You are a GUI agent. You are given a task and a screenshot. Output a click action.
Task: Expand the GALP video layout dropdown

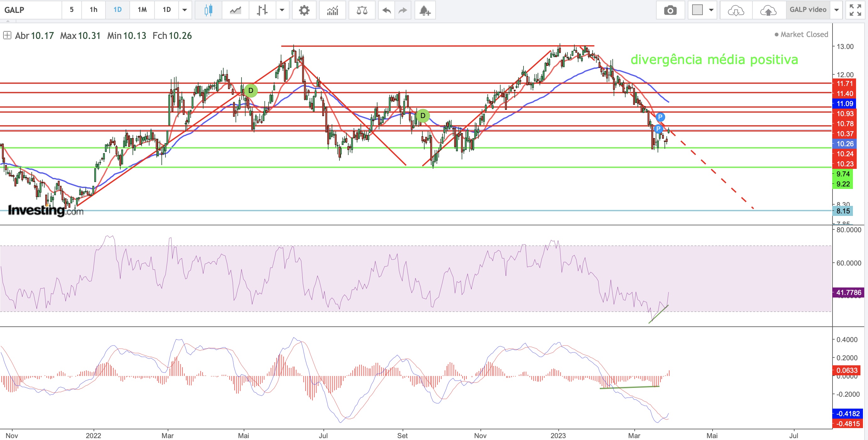pyautogui.click(x=836, y=10)
